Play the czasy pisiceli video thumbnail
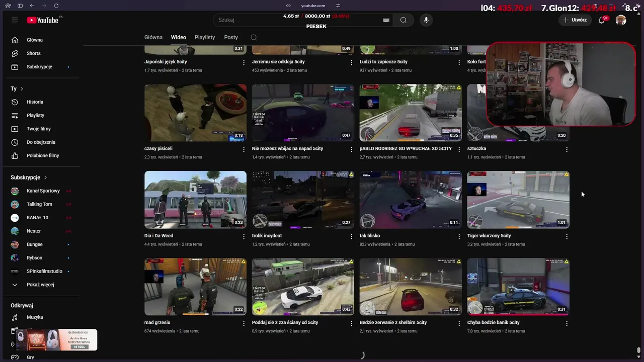Image resolution: width=644 pixels, height=362 pixels. coord(195,113)
